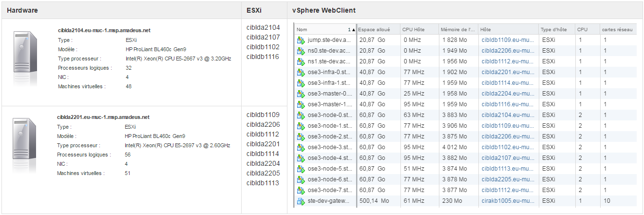This screenshot has height=215, width=644.
Task: Open host link ciblda2206.eu-mu for ns0.ste-dev
Action: [x=507, y=51]
